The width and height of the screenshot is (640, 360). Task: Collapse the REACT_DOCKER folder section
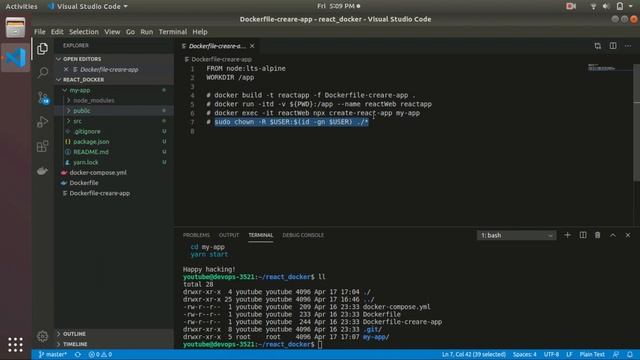[x=114, y=80]
